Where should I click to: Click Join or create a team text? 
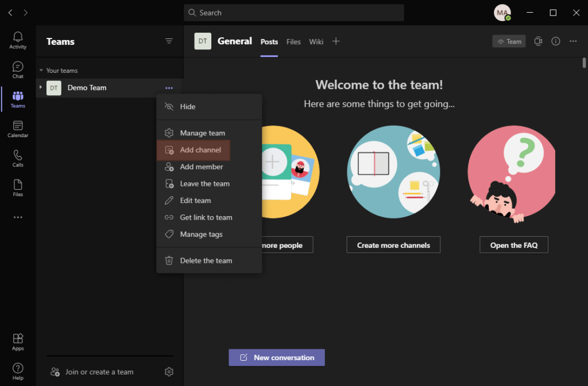[99, 372]
